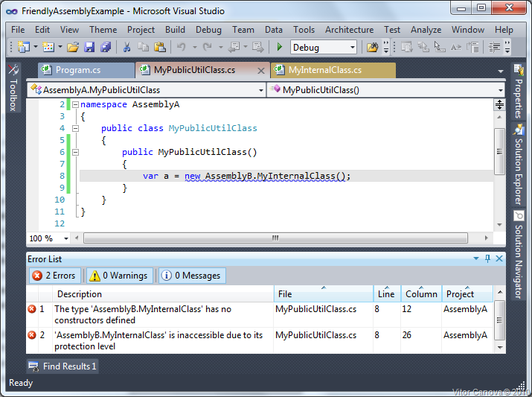Click the Navigate Backward icon

click(x=234, y=47)
